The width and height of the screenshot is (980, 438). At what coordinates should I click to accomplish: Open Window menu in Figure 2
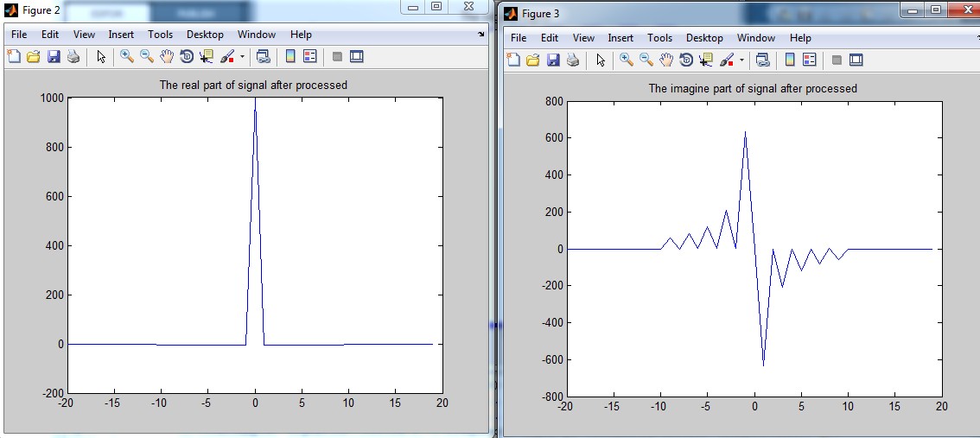tap(257, 35)
